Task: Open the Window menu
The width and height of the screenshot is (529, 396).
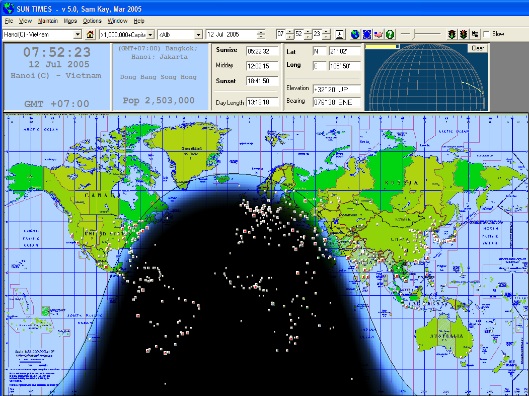Action: (x=117, y=21)
